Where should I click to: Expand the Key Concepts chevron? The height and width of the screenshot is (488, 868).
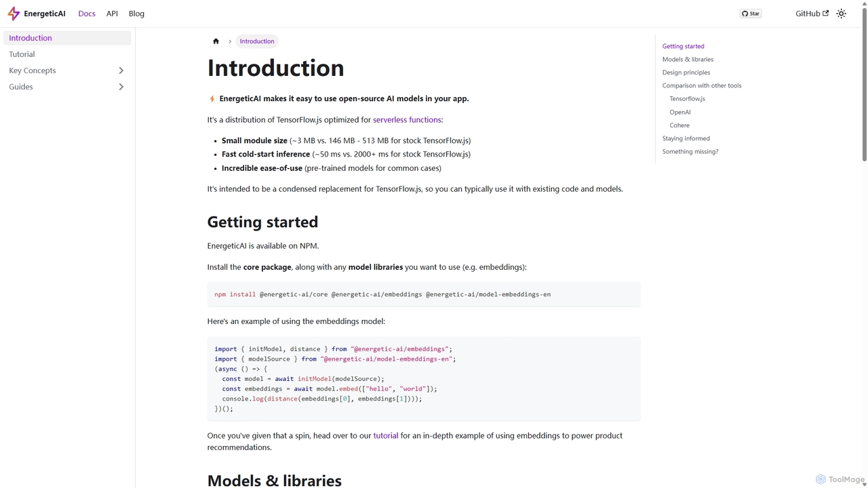click(x=121, y=70)
